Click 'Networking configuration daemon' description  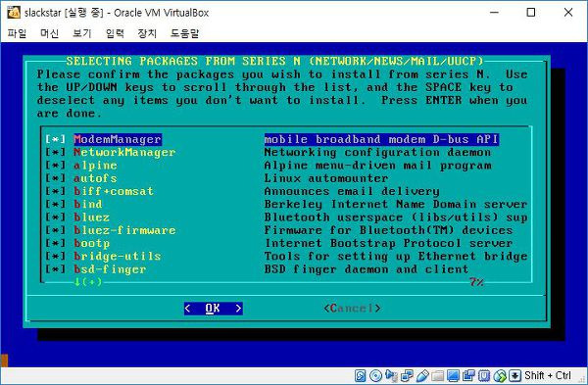[377, 152]
